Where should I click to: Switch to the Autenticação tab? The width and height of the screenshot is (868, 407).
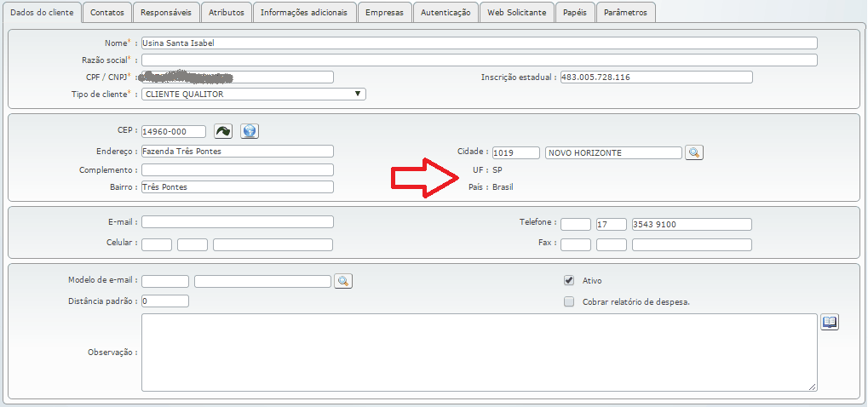(x=445, y=13)
